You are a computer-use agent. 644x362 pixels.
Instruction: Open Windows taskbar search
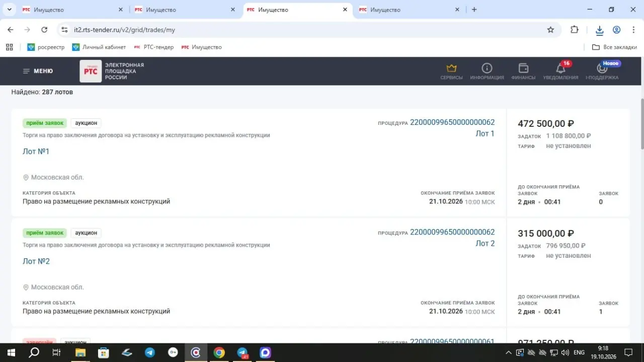point(34,352)
